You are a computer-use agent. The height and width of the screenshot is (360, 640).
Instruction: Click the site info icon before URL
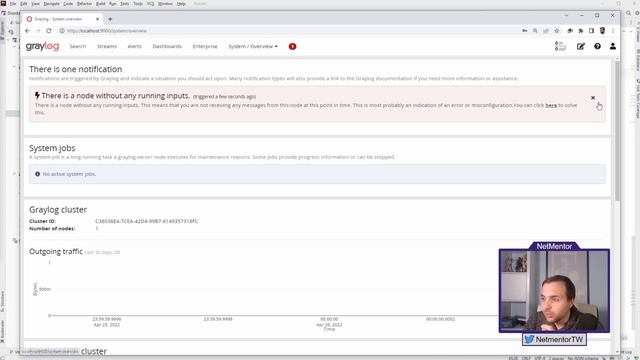[x=62, y=31]
